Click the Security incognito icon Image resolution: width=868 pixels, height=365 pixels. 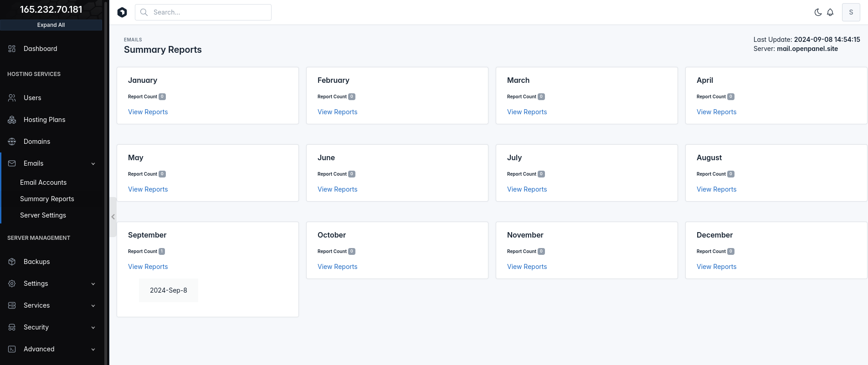[x=12, y=327]
